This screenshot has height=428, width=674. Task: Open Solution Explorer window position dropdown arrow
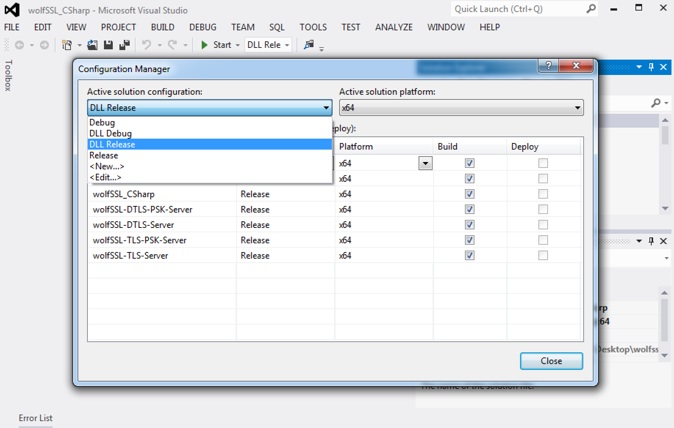click(639, 67)
